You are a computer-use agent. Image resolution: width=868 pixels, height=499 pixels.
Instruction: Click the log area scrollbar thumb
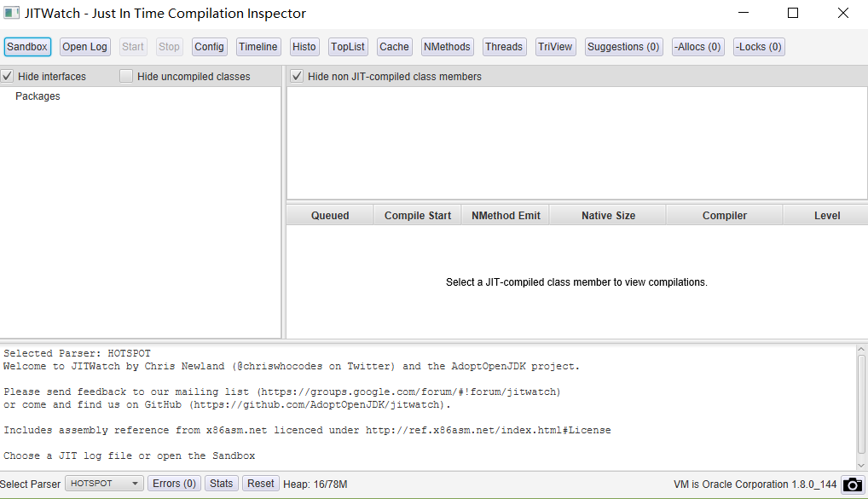point(861,404)
